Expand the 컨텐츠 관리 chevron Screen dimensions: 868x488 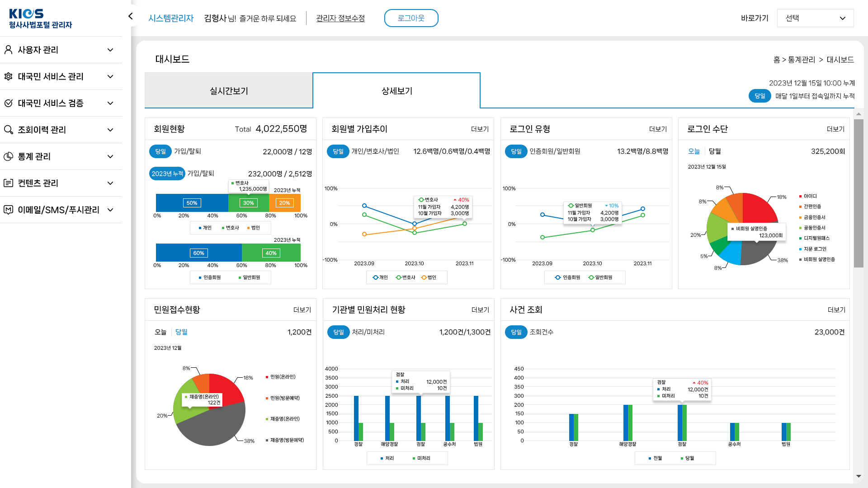pyautogui.click(x=110, y=183)
